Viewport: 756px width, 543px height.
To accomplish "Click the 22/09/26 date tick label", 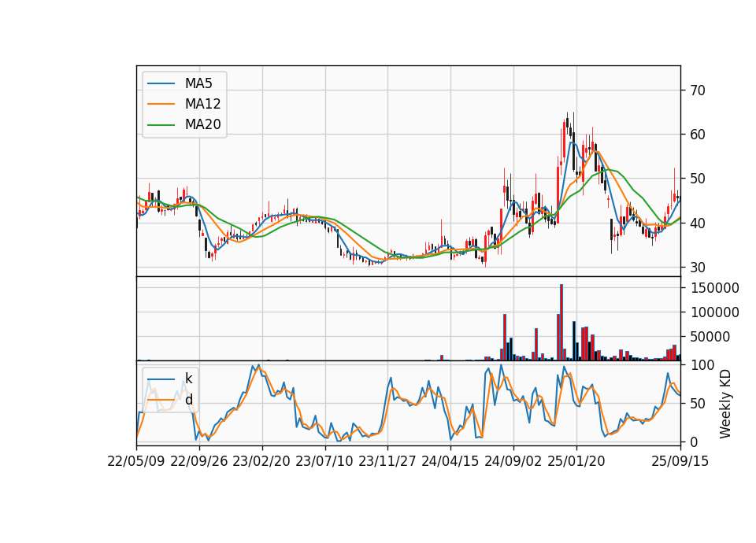I will [199, 461].
